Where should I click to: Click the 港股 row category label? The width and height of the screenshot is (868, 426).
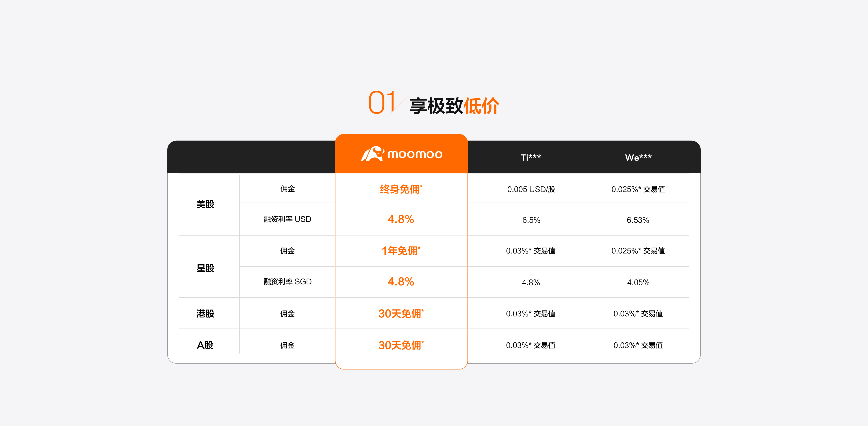point(205,313)
